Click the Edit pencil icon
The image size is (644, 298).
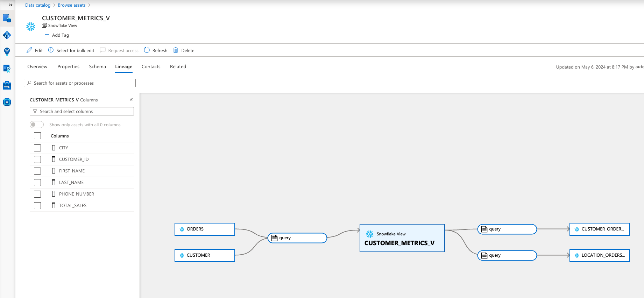(29, 50)
